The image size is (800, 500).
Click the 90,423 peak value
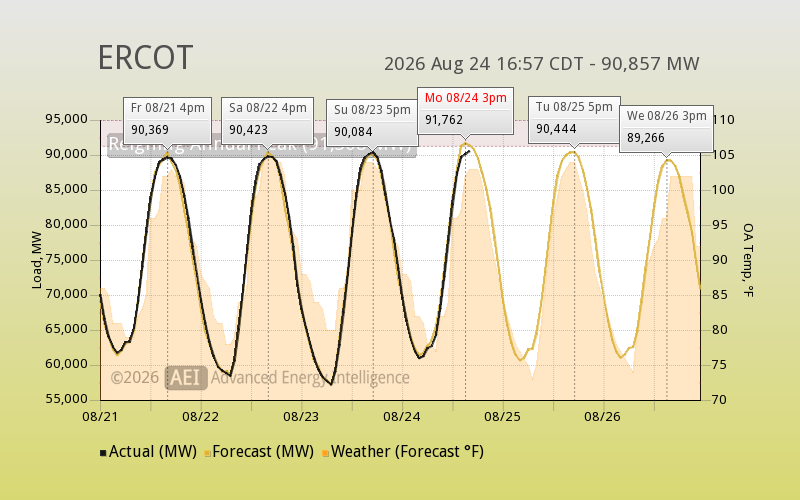248,130
